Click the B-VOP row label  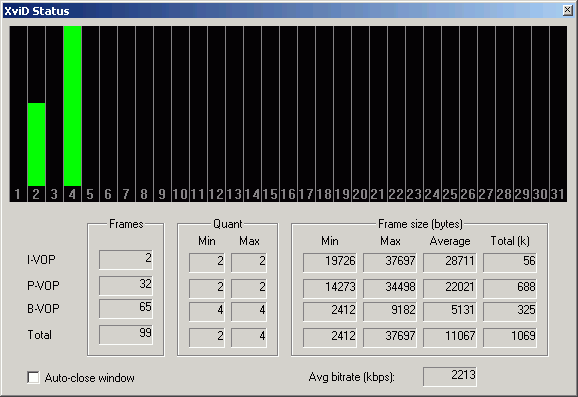(x=43, y=308)
